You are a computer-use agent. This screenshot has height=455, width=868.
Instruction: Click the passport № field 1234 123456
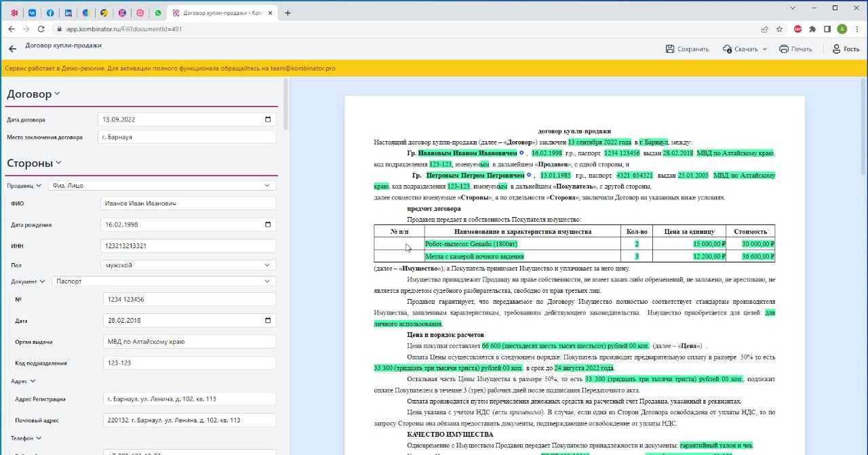[190, 299]
